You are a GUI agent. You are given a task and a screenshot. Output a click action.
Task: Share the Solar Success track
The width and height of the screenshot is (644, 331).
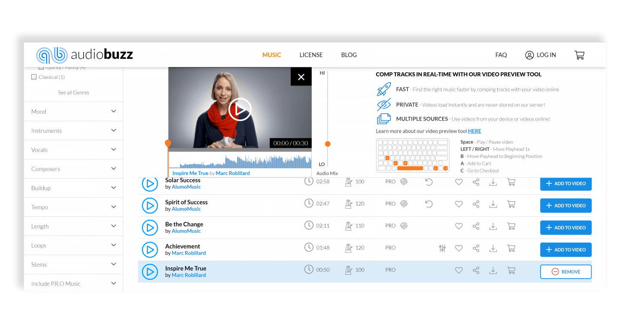(476, 182)
